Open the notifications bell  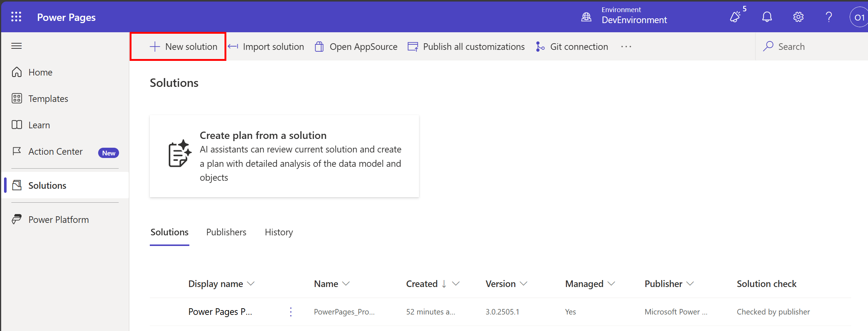click(767, 17)
